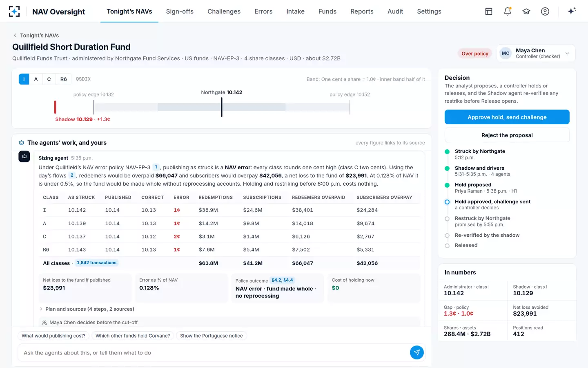Click the MC avatar badge

pyautogui.click(x=506, y=53)
